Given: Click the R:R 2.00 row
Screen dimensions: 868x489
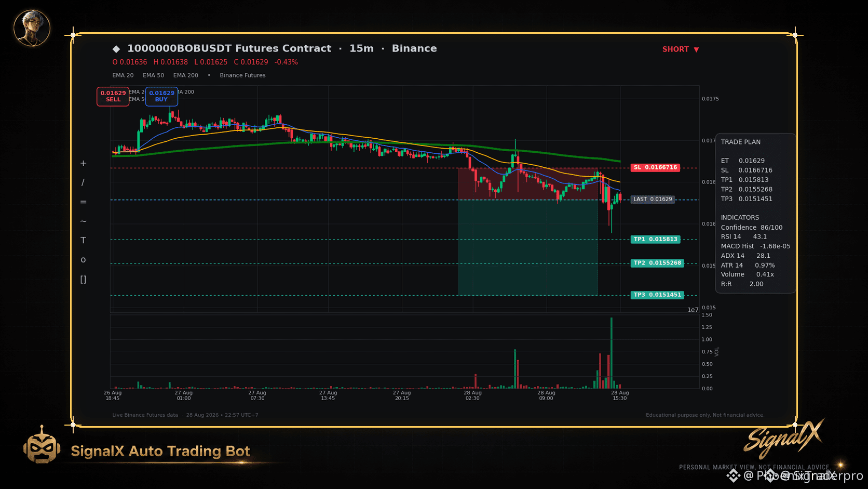Looking at the screenshot, I should coord(742,284).
